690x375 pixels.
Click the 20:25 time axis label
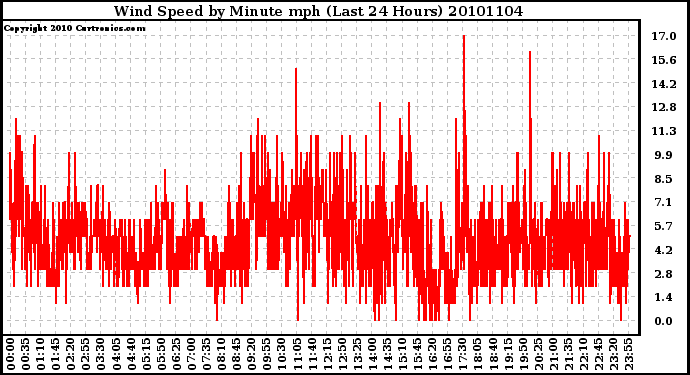click(x=539, y=355)
